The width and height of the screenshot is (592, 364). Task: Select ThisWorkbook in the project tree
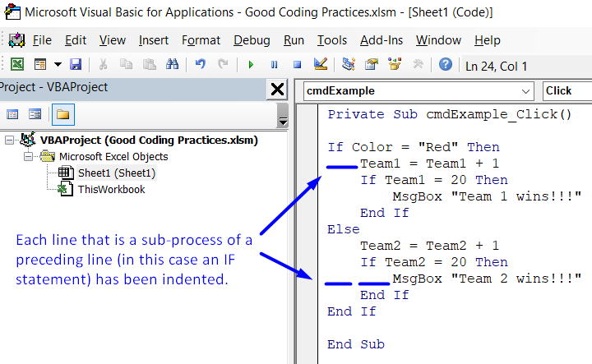[111, 189]
